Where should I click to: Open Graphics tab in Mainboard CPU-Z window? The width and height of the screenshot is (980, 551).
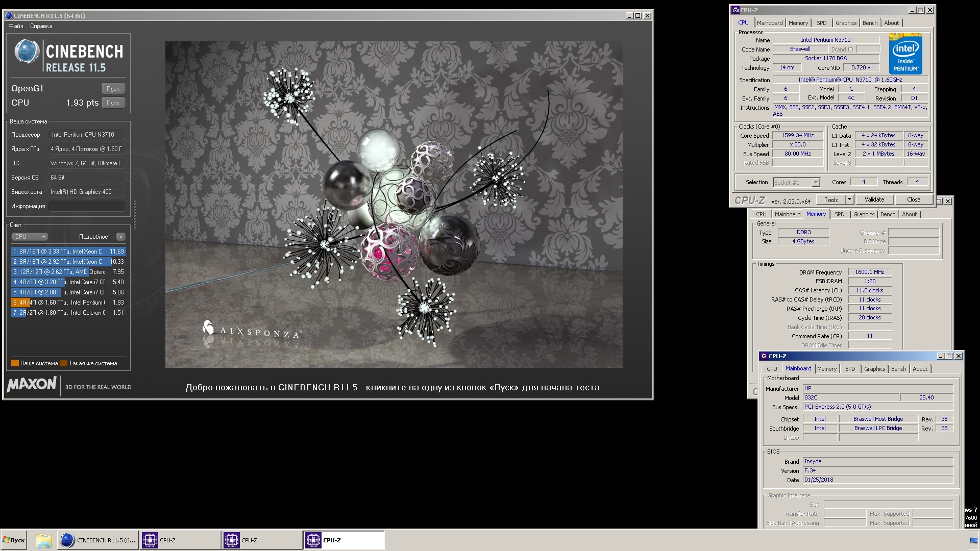875,369
